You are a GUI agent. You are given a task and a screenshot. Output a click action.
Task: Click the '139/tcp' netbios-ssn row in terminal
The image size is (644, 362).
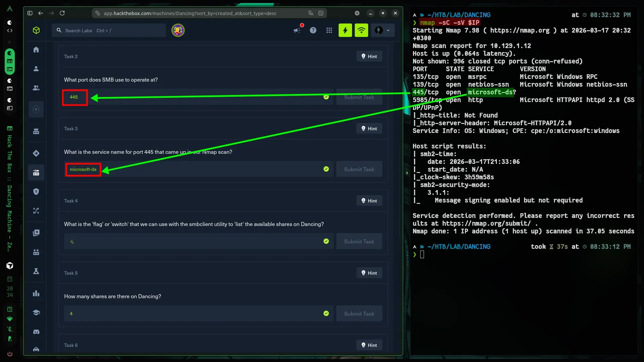tap(520, 84)
